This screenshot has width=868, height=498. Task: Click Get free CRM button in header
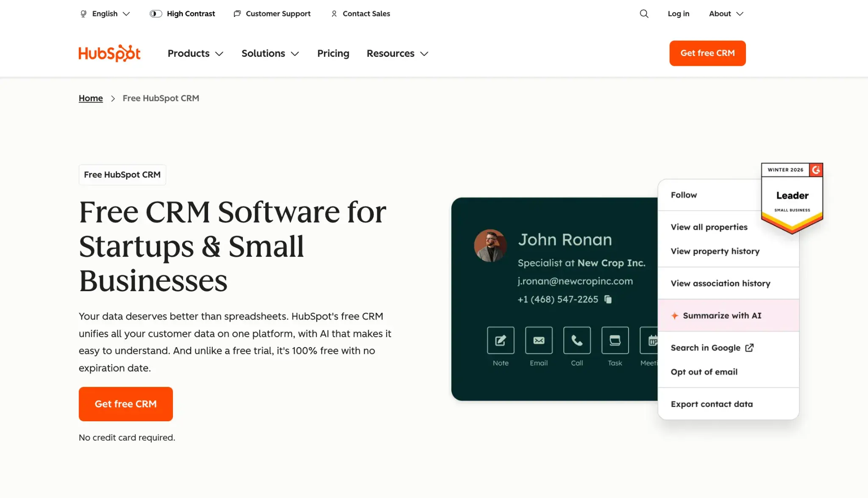[707, 53]
